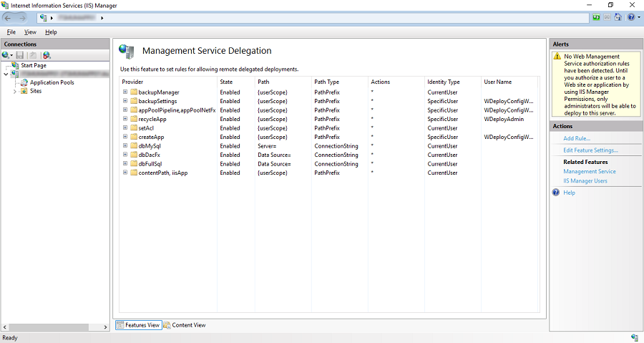Click the Server= path cell for dbMySql

[x=267, y=146]
